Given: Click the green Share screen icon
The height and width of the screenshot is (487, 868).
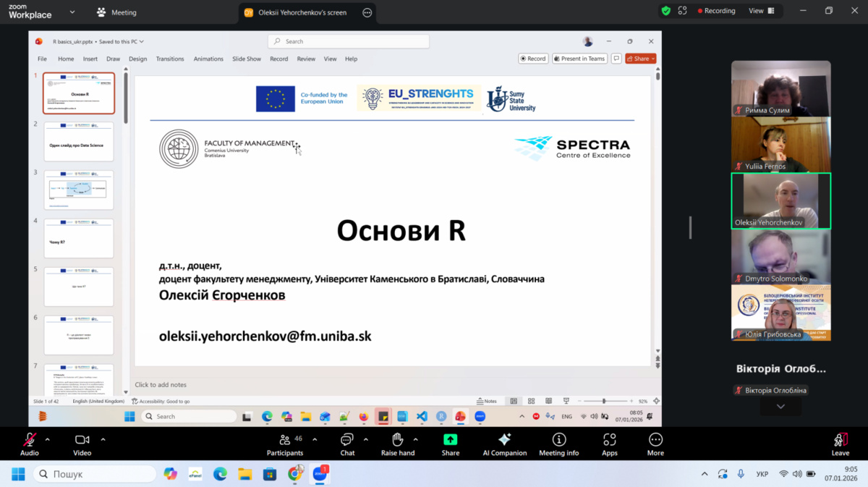Looking at the screenshot, I should [x=450, y=440].
